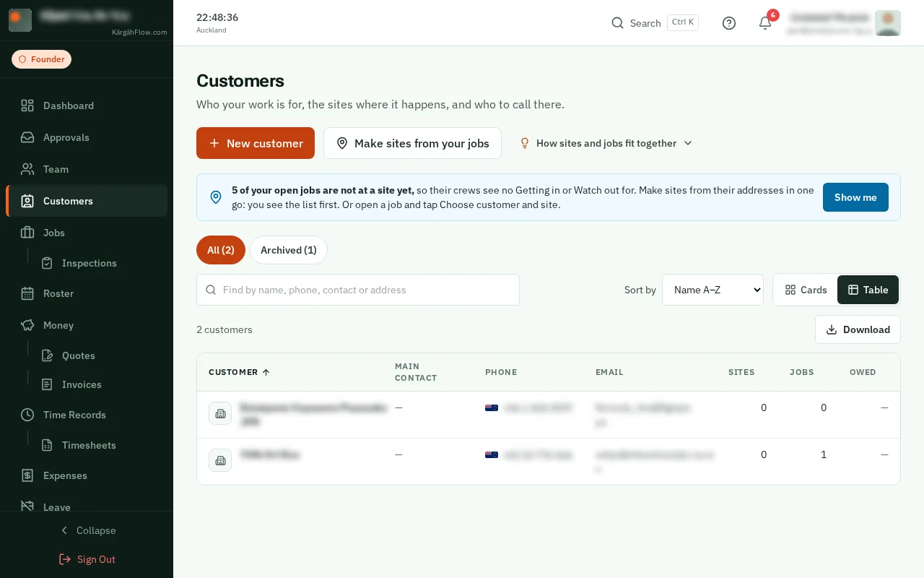This screenshot has height=578, width=924.
Task: Open the Dashboard sidebar item
Action: tap(87, 105)
